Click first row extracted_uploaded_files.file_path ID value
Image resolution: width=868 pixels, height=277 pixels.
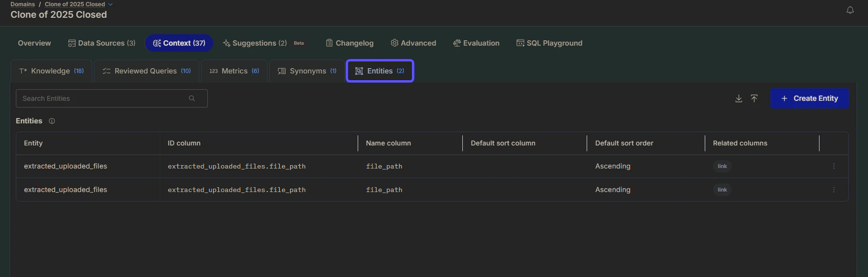pos(237,166)
